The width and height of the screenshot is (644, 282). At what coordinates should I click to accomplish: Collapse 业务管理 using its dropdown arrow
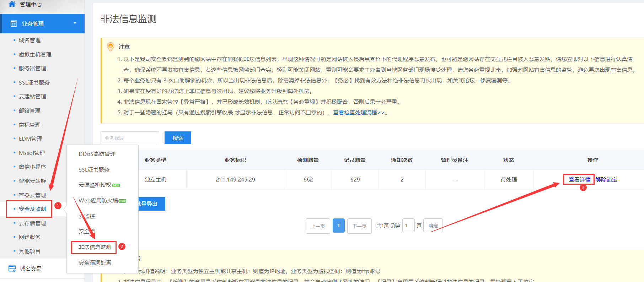click(x=75, y=23)
